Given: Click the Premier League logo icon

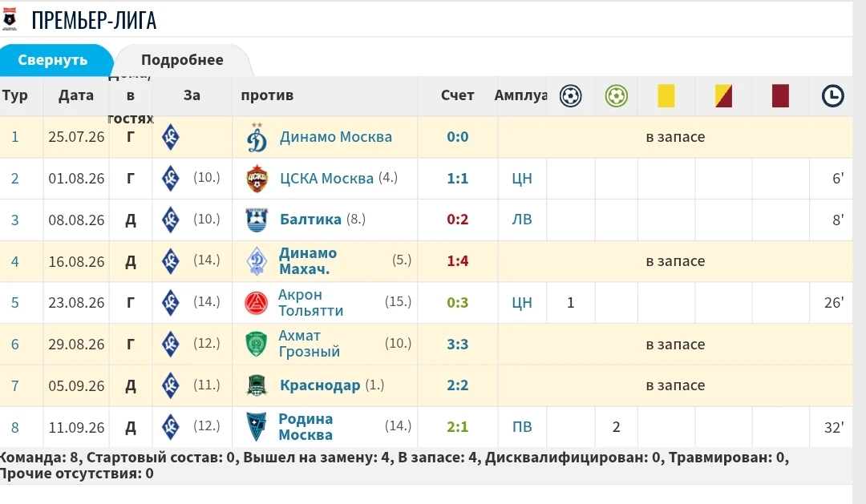Looking at the screenshot, I should pos(10,18).
